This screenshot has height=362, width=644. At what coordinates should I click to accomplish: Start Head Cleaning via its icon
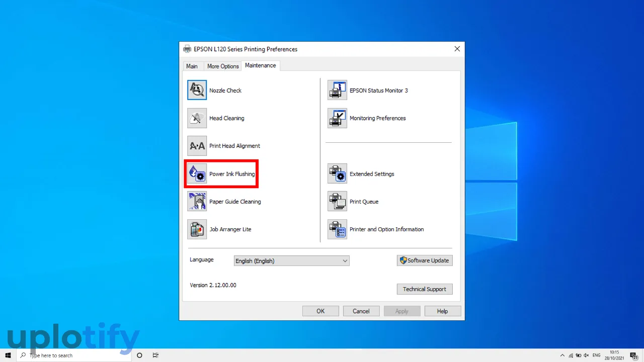click(x=197, y=118)
